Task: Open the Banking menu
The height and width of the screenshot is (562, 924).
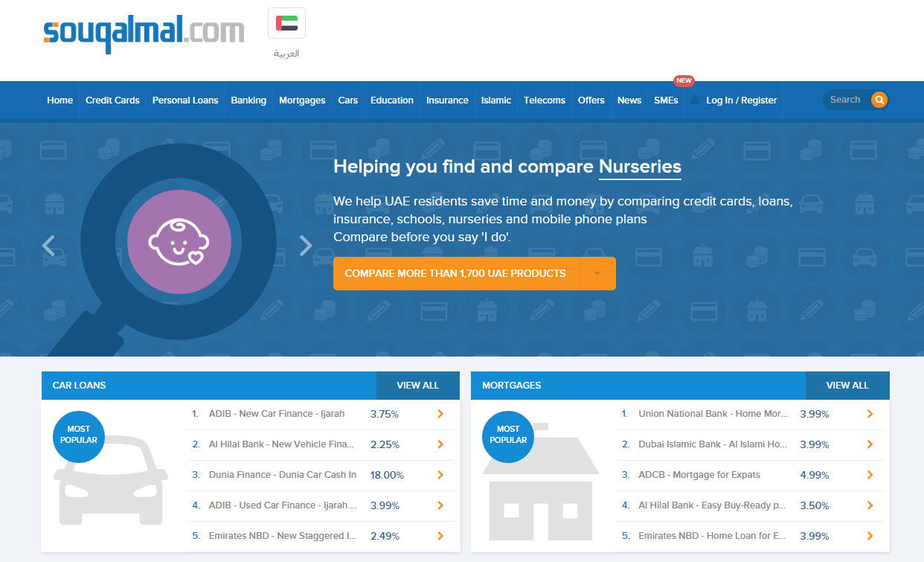Action: click(248, 100)
